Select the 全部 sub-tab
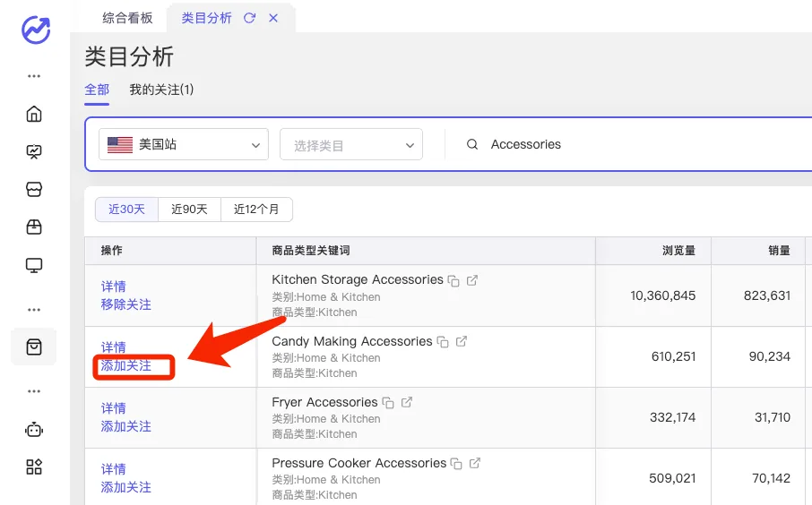812x505 pixels. coord(97,90)
